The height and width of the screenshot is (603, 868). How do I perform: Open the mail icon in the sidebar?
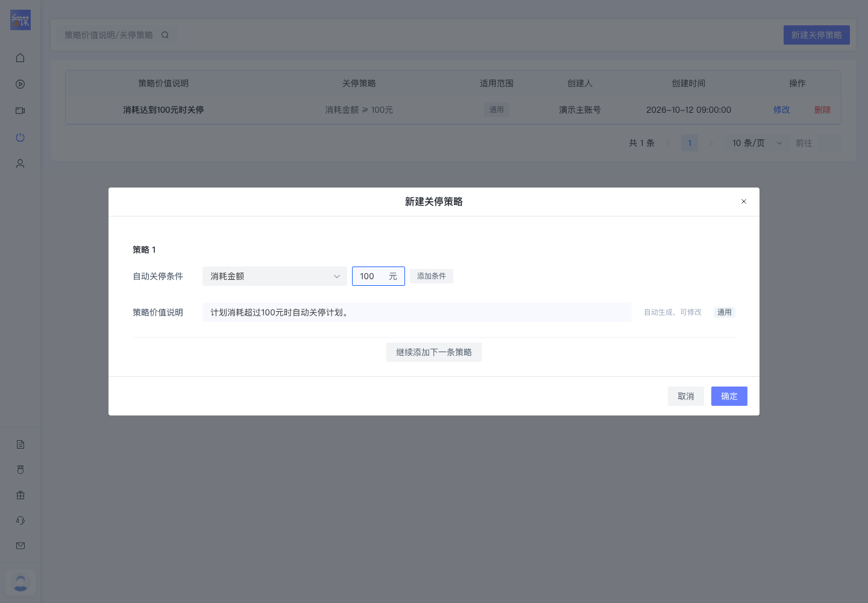point(20,546)
